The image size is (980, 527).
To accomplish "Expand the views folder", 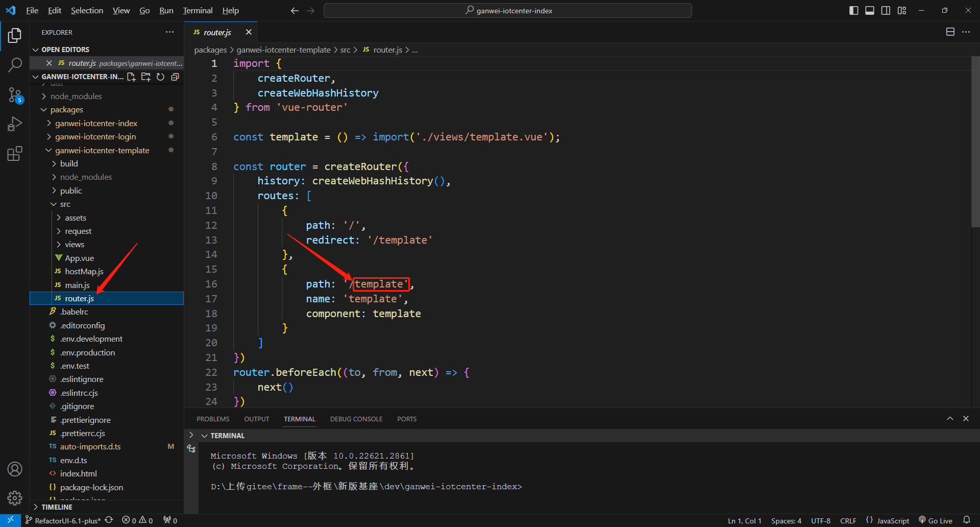I will [75, 245].
